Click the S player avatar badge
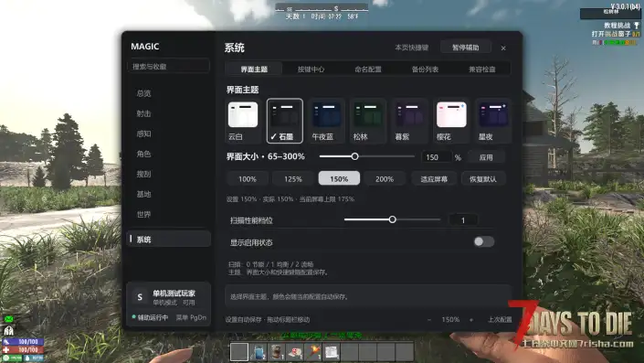Image resolution: width=644 pixels, height=363 pixels. pos(140,297)
